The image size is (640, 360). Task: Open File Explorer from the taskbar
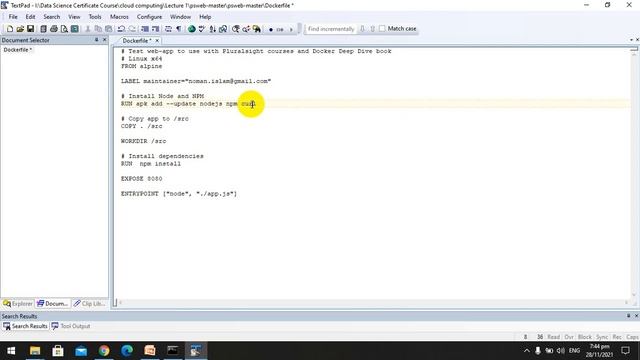[35, 351]
